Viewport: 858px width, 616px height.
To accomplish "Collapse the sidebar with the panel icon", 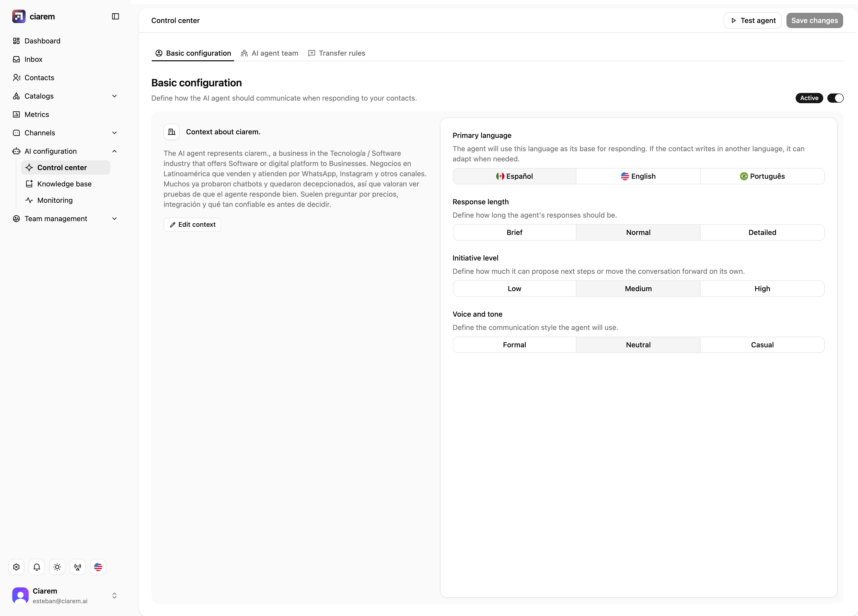I will (x=115, y=16).
